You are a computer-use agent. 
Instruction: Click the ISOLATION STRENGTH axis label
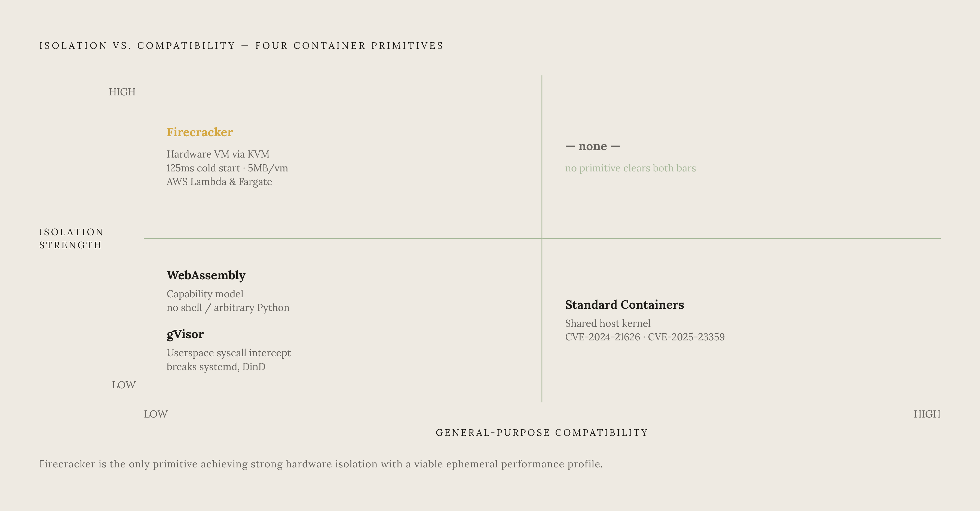click(x=72, y=238)
